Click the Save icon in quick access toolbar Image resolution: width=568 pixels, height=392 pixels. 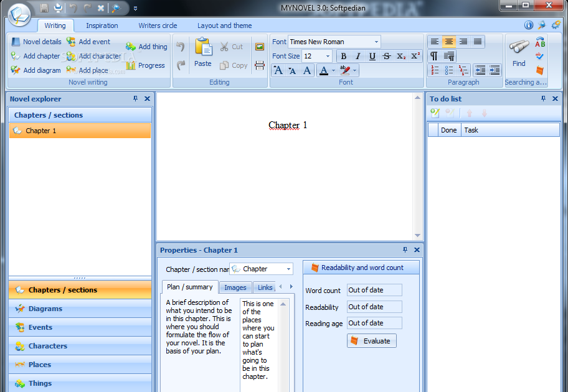coord(44,8)
